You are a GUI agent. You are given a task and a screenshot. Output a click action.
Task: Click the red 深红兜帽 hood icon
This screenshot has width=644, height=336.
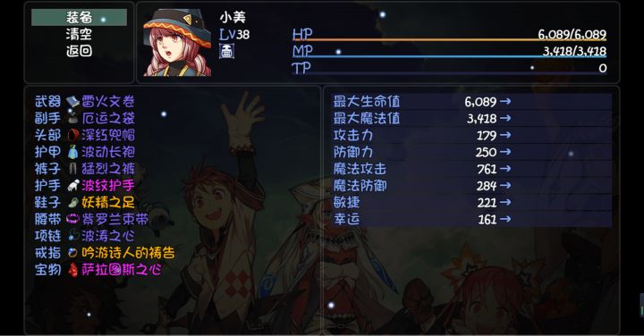pos(72,135)
